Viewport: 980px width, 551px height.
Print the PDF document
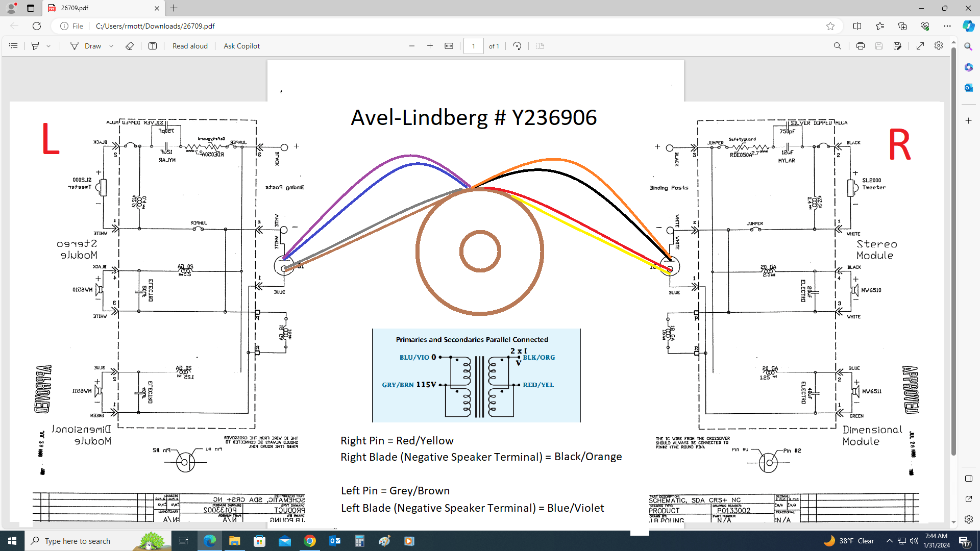tap(861, 46)
